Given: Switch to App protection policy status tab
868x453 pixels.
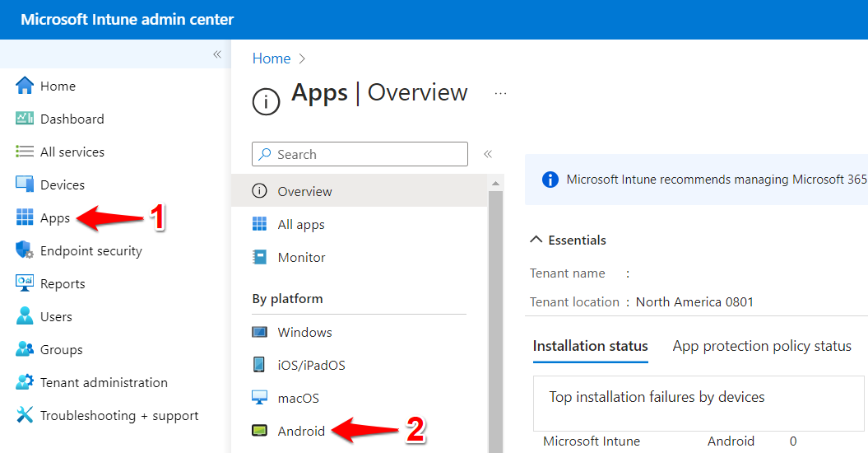Looking at the screenshot, I should [762, 346].
